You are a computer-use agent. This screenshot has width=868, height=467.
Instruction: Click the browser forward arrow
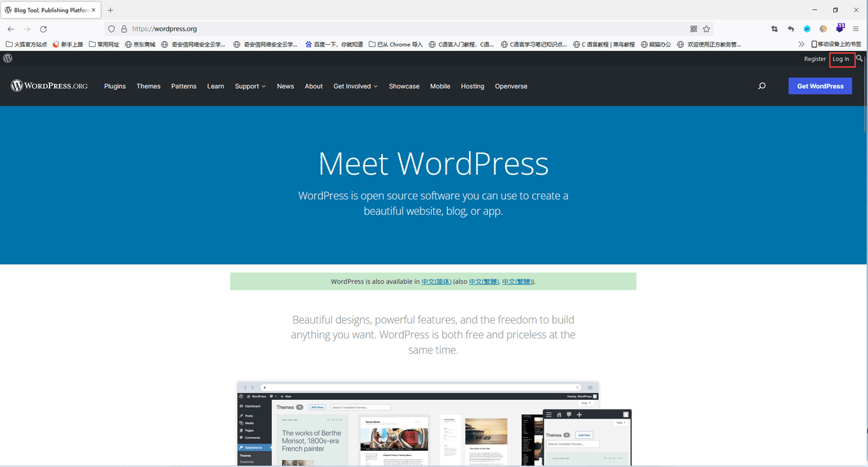coord(27,29)
